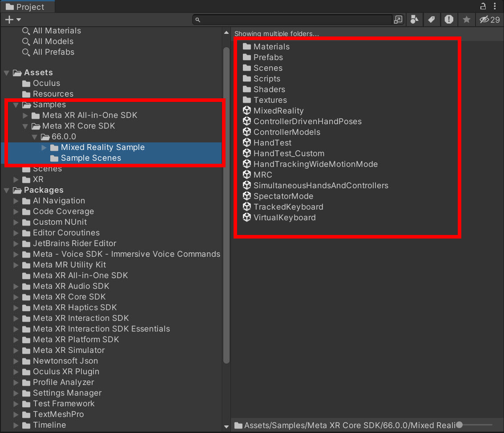Expand the Mixed Reality Sample folder arrow
The height and width of the screenshot is (433, 504).
click(x=44, y=147)
